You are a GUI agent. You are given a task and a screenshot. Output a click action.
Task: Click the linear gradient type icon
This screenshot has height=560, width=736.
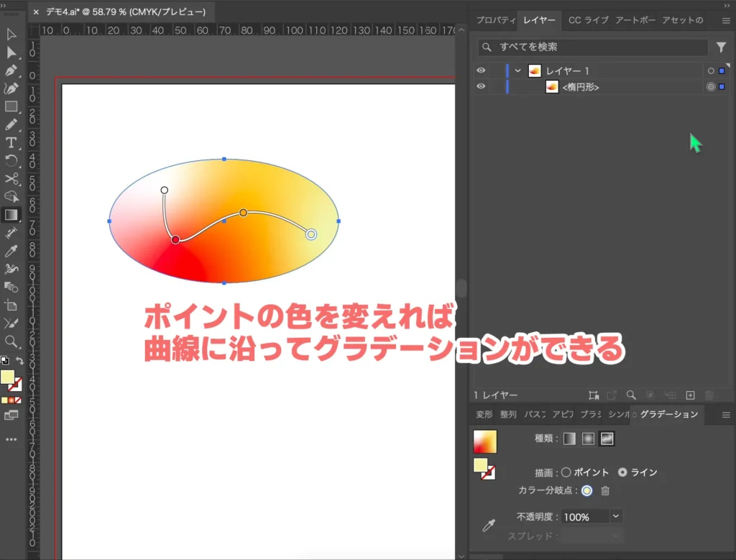569,439
